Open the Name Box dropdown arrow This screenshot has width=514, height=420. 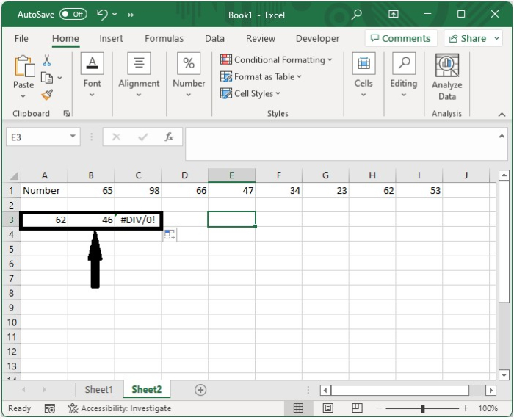tap(73, 136)
